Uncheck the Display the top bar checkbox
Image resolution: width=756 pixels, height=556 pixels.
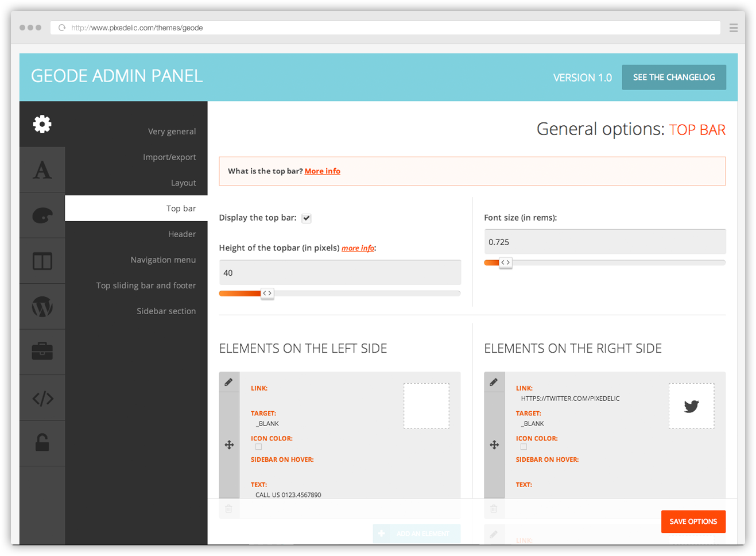click(307, 218)
